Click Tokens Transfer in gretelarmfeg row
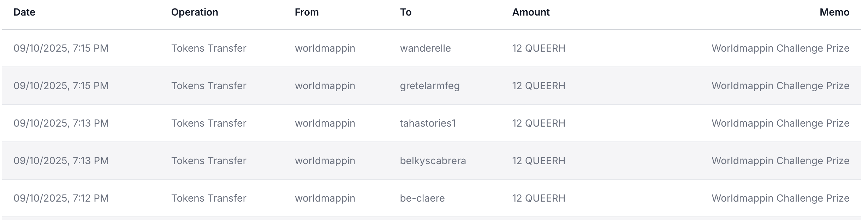Screen dimensions: 868x220 click(x=209, y=86)
